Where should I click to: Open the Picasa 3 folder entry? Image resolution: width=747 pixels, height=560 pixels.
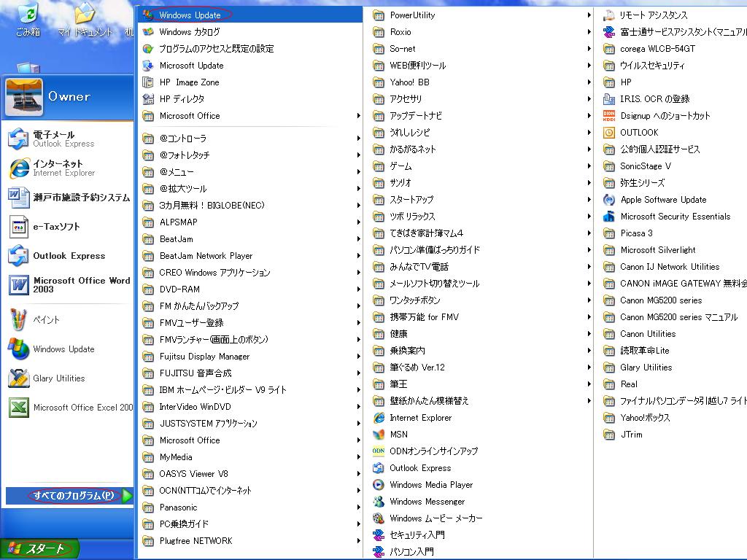tap(636, 233)
